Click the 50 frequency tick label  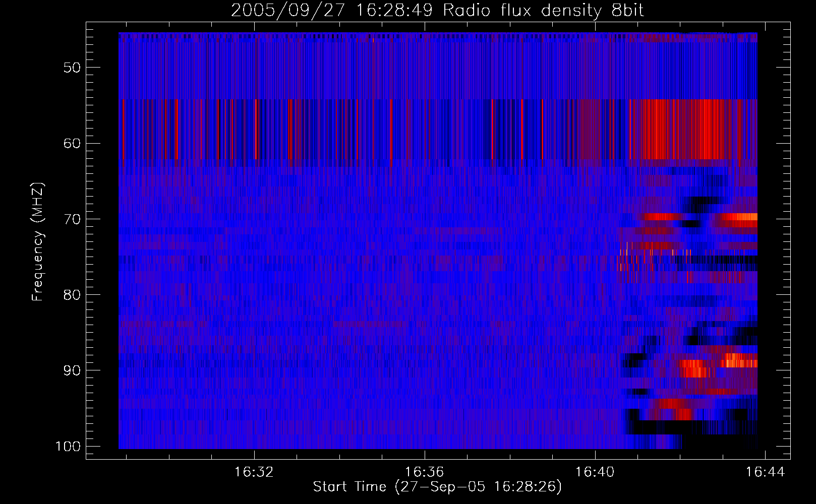(72, 68)
